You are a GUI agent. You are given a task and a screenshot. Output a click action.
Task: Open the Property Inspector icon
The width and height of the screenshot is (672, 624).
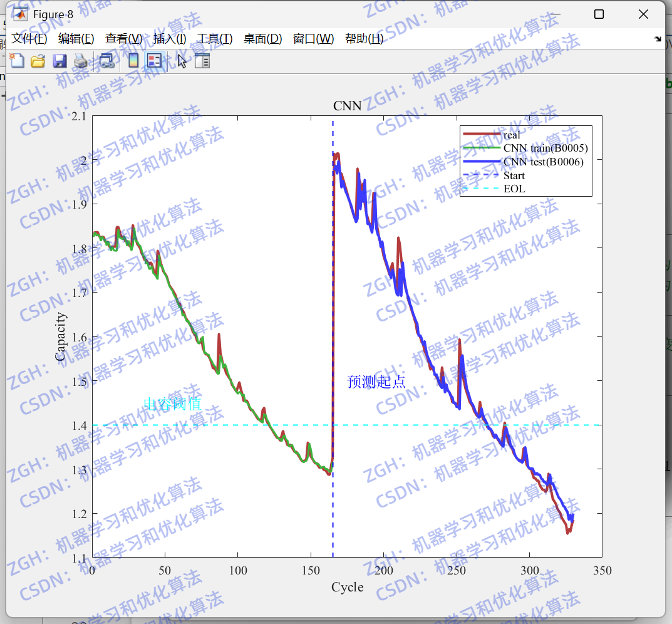(202, 61)
